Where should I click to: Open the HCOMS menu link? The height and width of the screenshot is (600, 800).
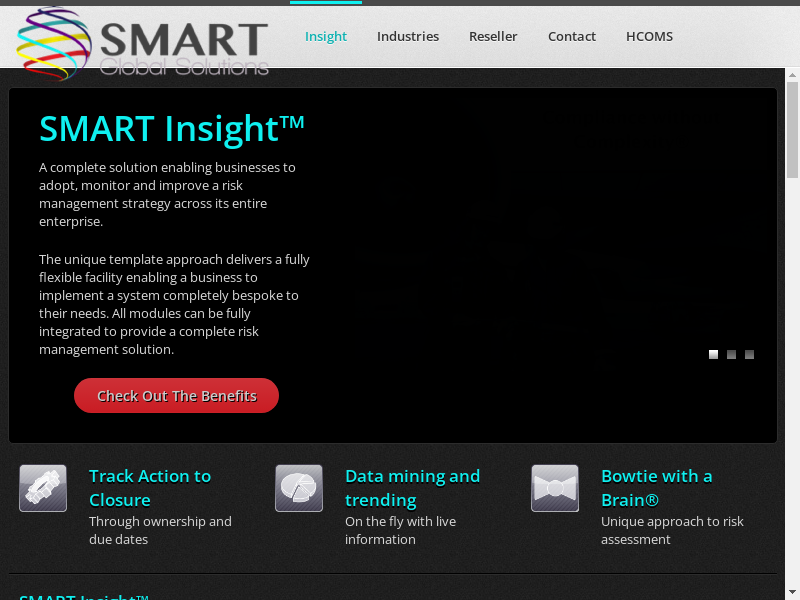pos(649,36)
